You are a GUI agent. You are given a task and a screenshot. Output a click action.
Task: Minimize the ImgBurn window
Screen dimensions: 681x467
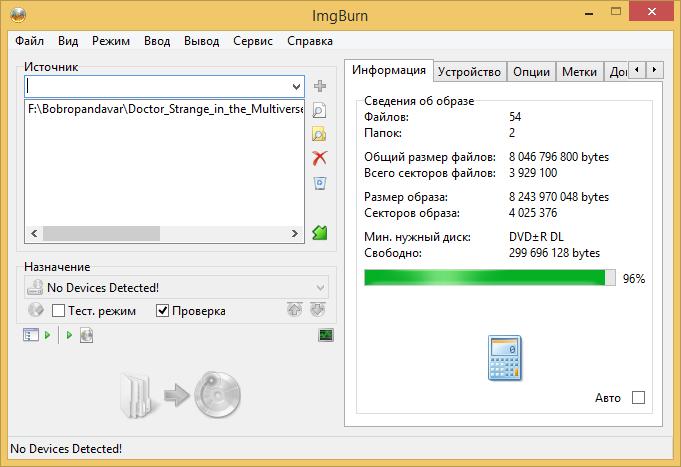(589, 13)
